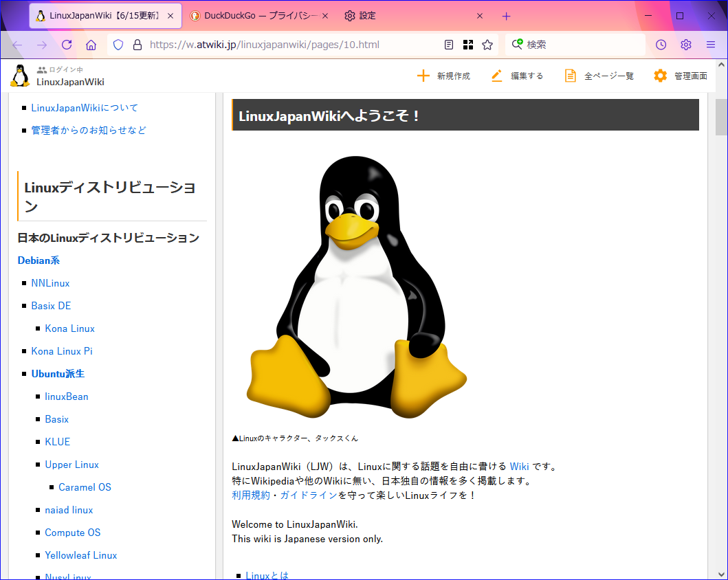
Task: Open the KLUE link
Action: [58, 442]
